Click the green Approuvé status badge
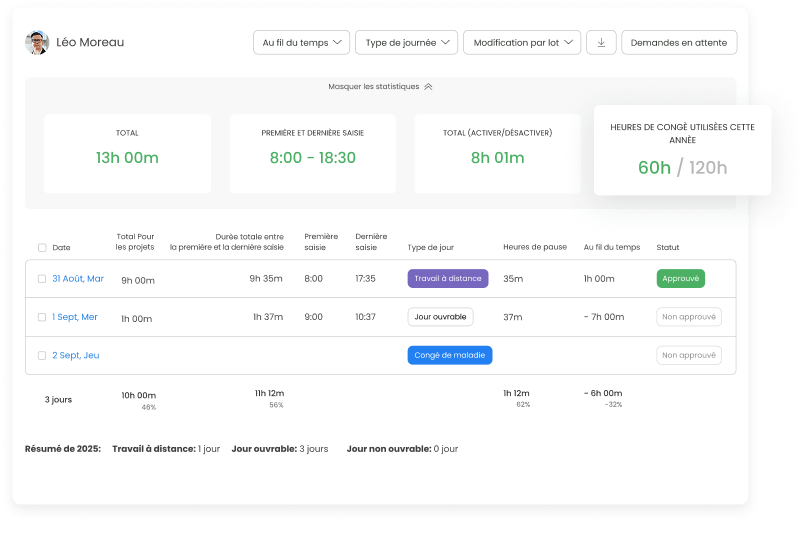The width and height of the screenshot is (806, 550). (x=681, y=279)
